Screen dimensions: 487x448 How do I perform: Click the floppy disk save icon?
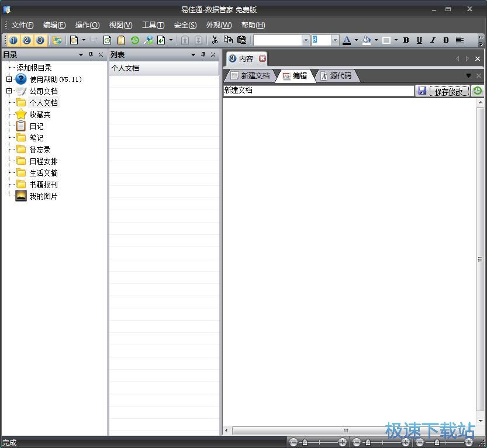tap(422, 91)
